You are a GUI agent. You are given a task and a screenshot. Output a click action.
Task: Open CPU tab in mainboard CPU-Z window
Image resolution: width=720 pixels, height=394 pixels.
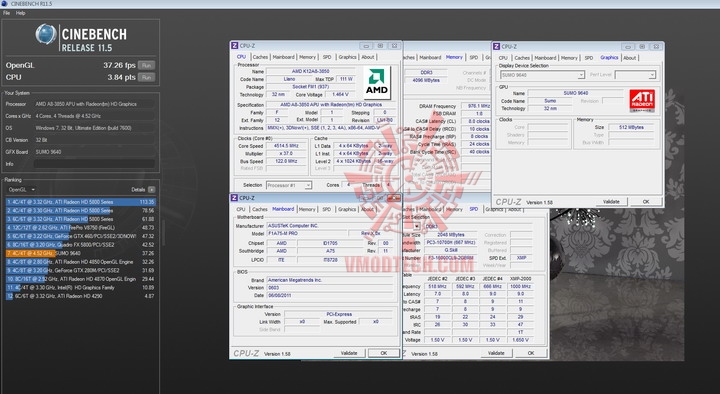point(241,209)
